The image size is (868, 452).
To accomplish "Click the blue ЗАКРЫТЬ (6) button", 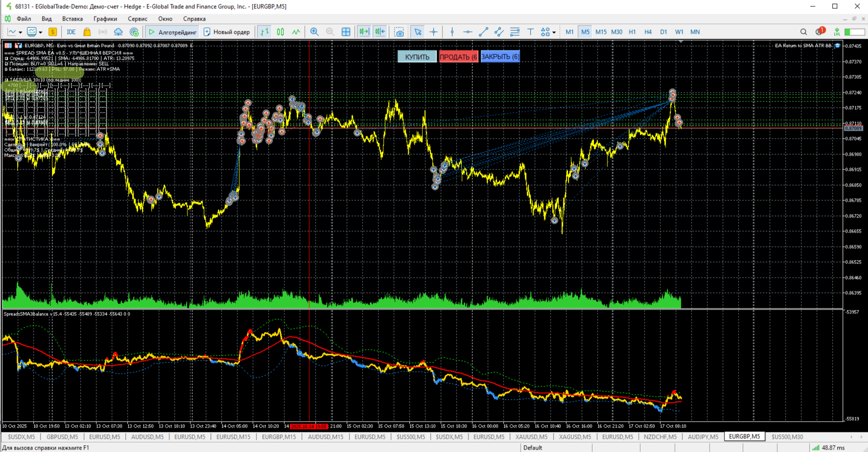I will coord(500,57).
